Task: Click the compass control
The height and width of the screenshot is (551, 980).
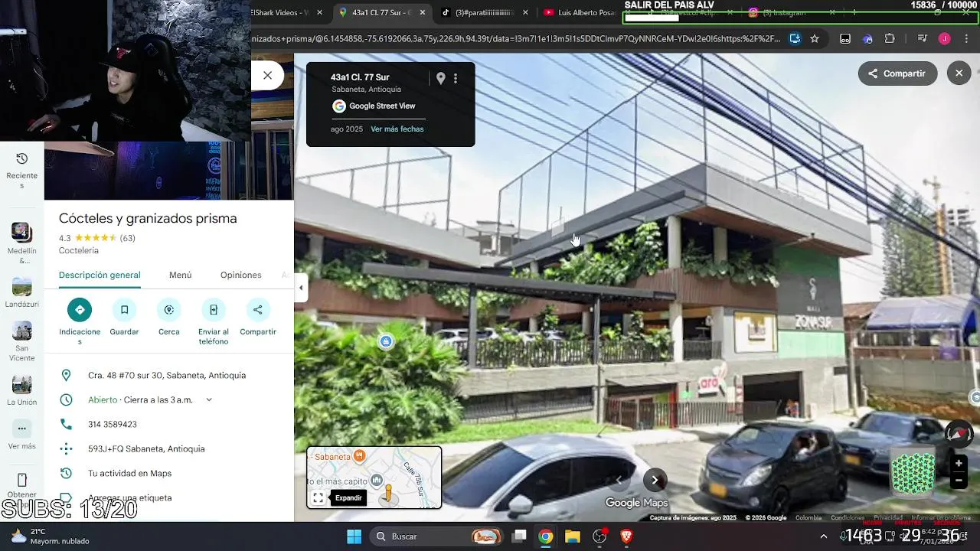Action: click(959, 433)
